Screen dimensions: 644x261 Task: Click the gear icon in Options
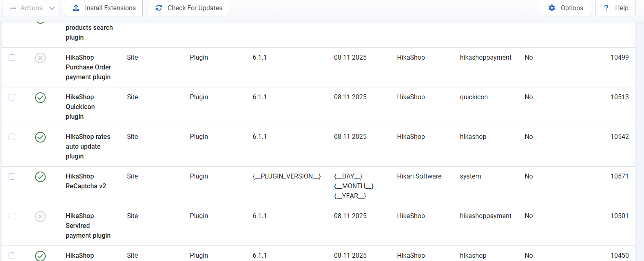tap(552, 8)
